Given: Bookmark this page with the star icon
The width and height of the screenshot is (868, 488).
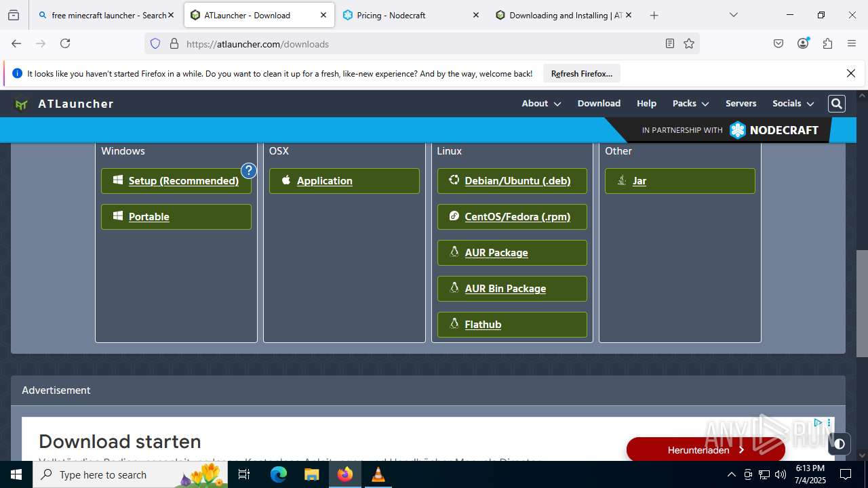Looking at the screenshot, I should click(x=689, y=43).
